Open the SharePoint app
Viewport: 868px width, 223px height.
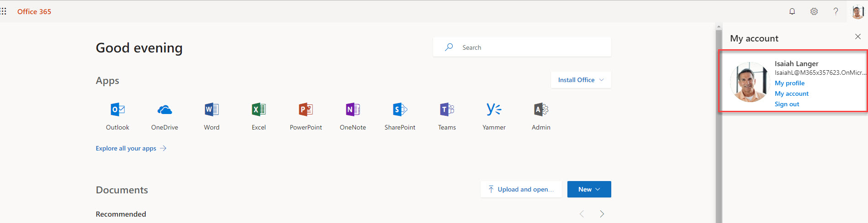[400, 116]
